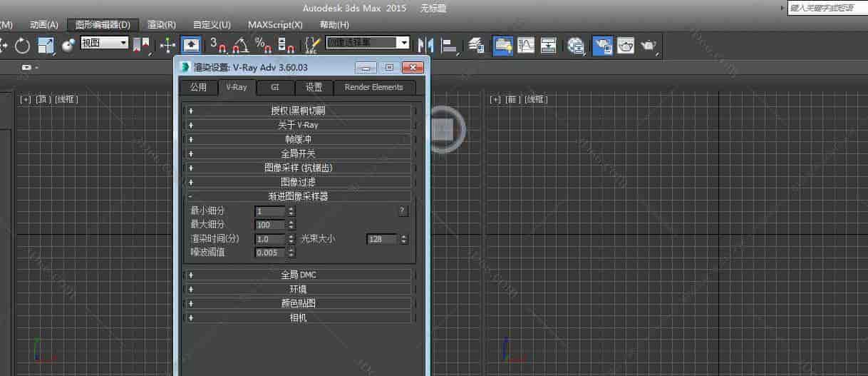Click the 噪波阈值 value field
Image resolution: width=868 pixels, height=376 pixels.
coord(270,253)
